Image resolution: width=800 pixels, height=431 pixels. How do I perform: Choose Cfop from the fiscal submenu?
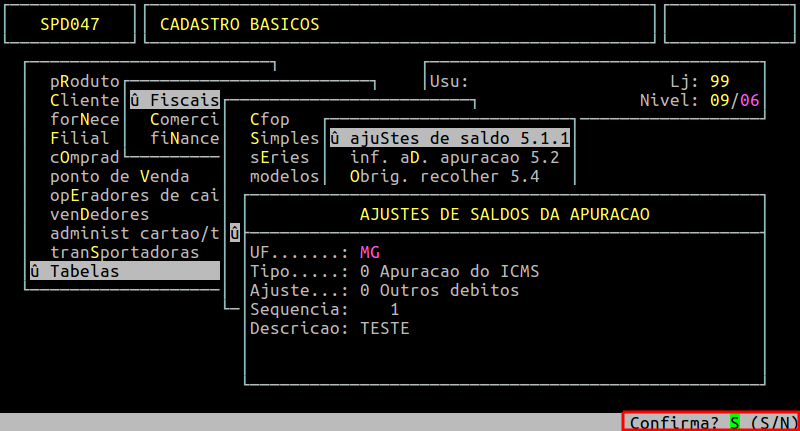(x=269, y=119)
